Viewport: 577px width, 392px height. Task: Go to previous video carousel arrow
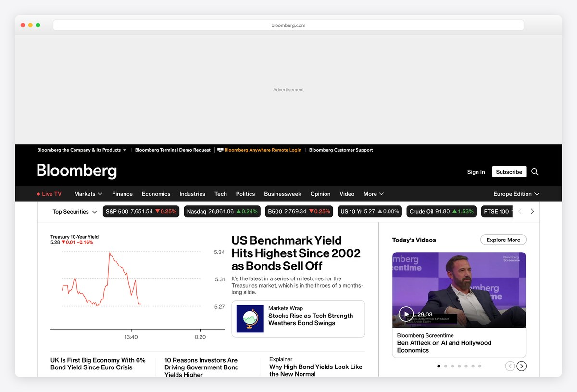510,366
